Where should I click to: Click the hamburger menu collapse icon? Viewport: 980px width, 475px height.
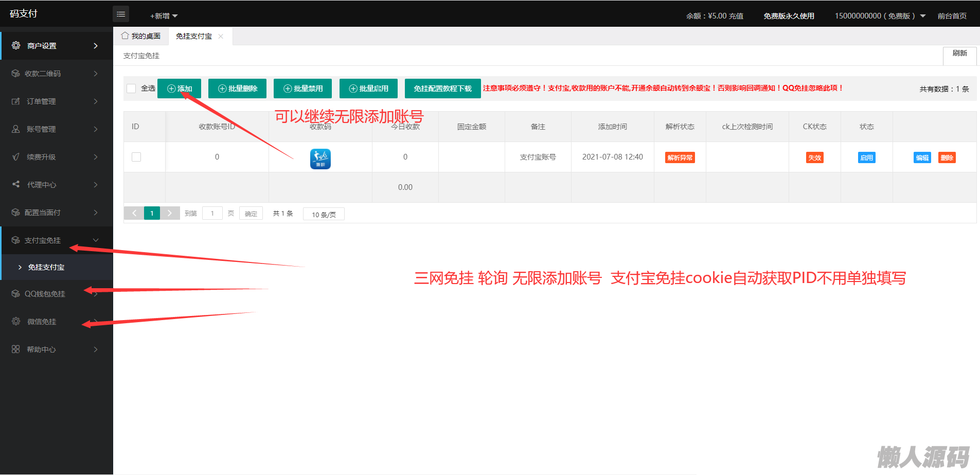pos(121,14)
